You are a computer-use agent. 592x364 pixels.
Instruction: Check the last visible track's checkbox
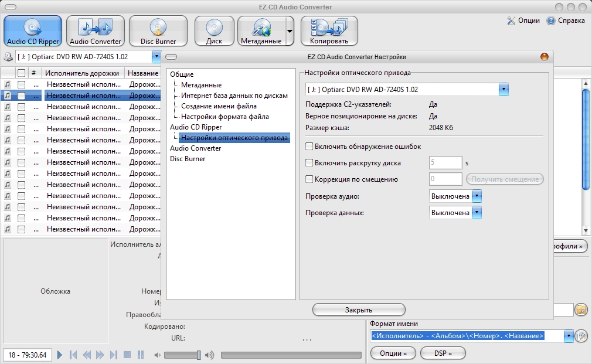(x=22, y=229)
